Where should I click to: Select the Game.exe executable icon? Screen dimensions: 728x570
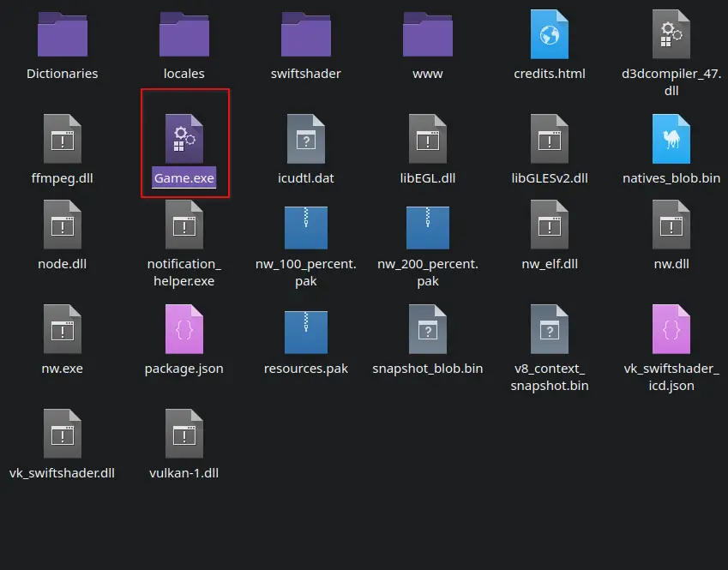click(x=184, y=139)
